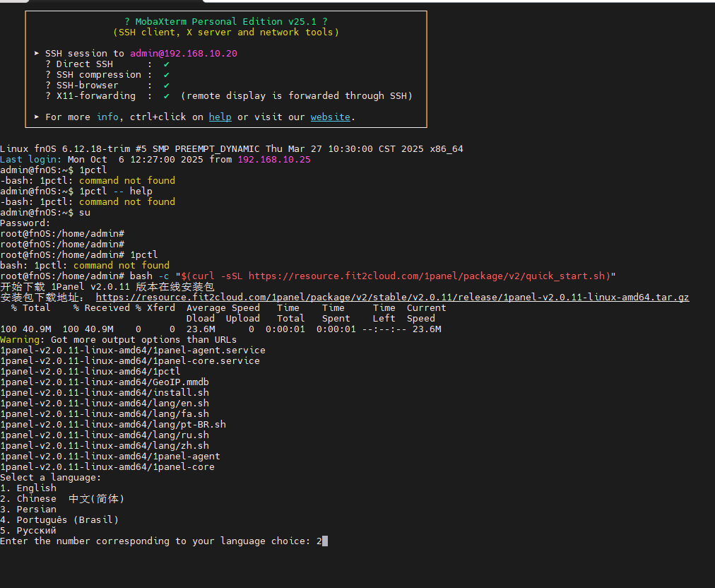Open the 1panel tar.gz download URL
Screen dimensions: 715x588
coord(392,298)
